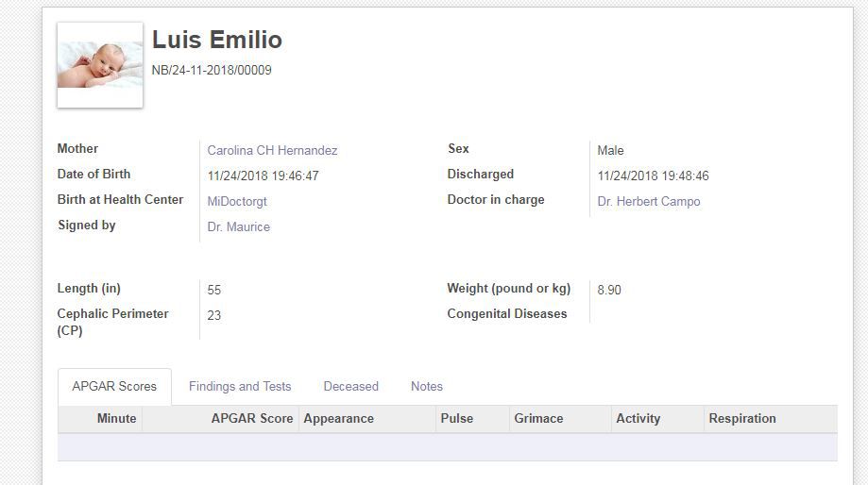
Task: Open the Findings and Tests tab
Action: click(x=240, y=387)
